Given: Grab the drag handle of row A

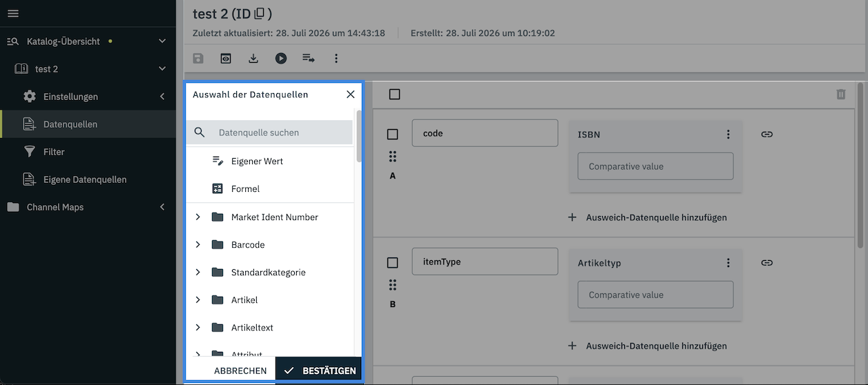Looking at the screenshot, I should [393, 156].
